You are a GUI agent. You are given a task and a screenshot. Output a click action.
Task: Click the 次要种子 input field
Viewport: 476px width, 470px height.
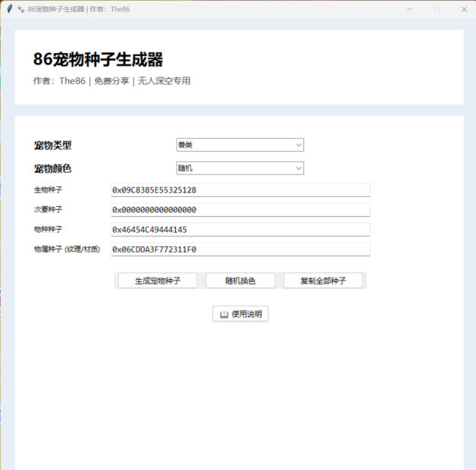point(240,210)
